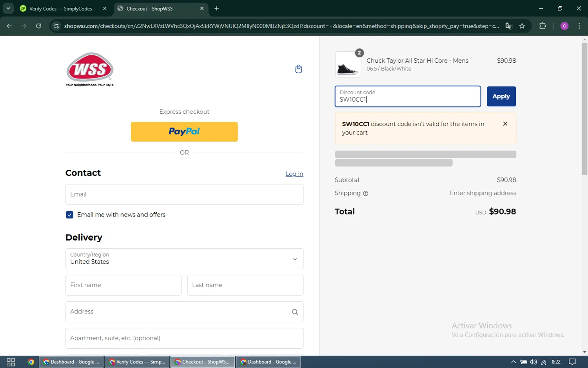Image resolution: width=588 pixels, height=368 pixels.
Task: Open the Windows Start button
Action: 11,362
